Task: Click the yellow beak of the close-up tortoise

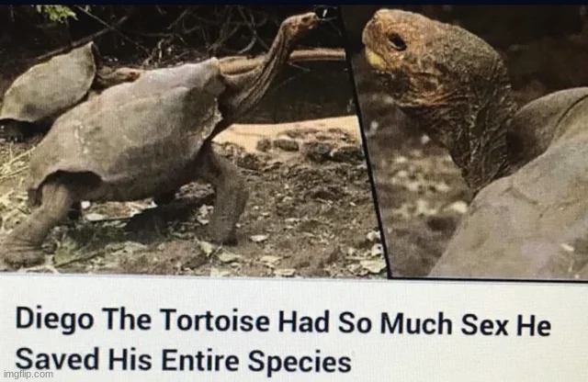Action: point(375,59)
